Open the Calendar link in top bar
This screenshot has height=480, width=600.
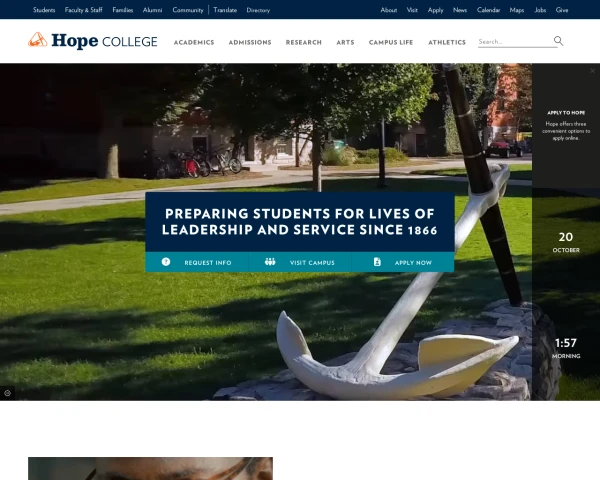488,10
